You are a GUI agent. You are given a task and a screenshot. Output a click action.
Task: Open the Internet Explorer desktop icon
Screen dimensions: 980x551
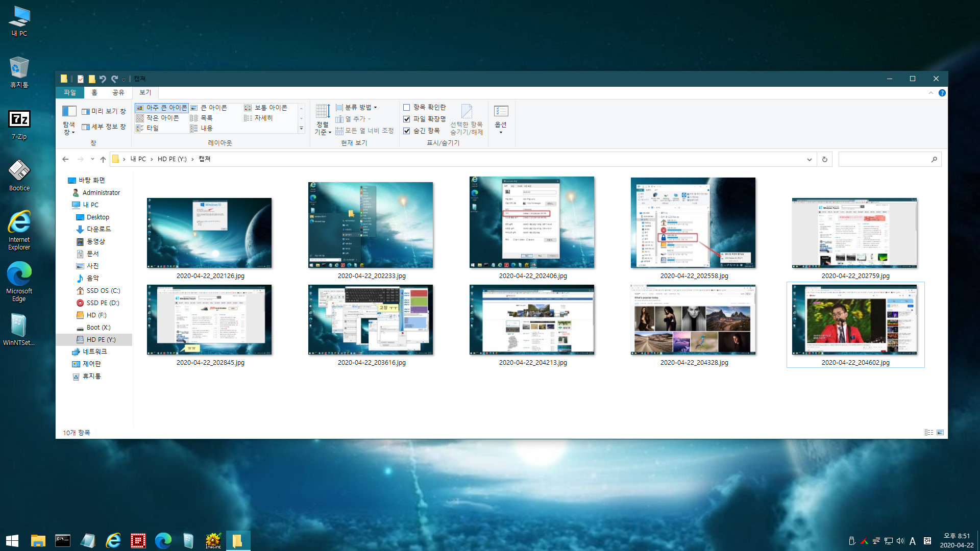(19, 230)
